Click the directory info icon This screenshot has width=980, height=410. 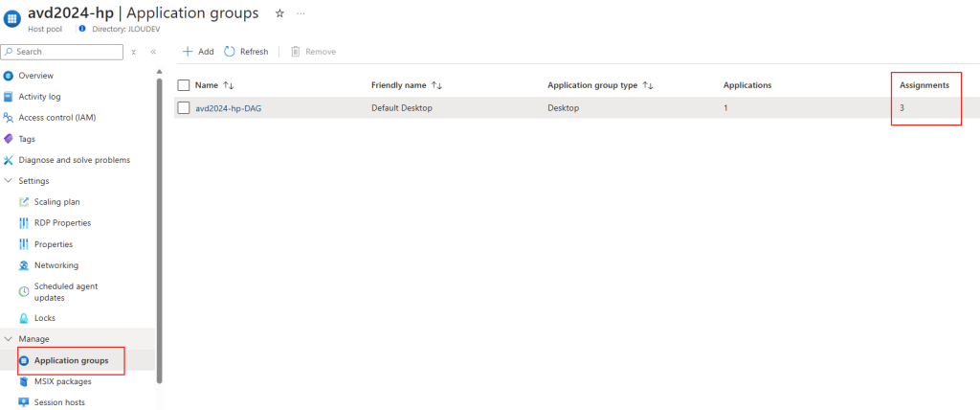pos(82,29)
